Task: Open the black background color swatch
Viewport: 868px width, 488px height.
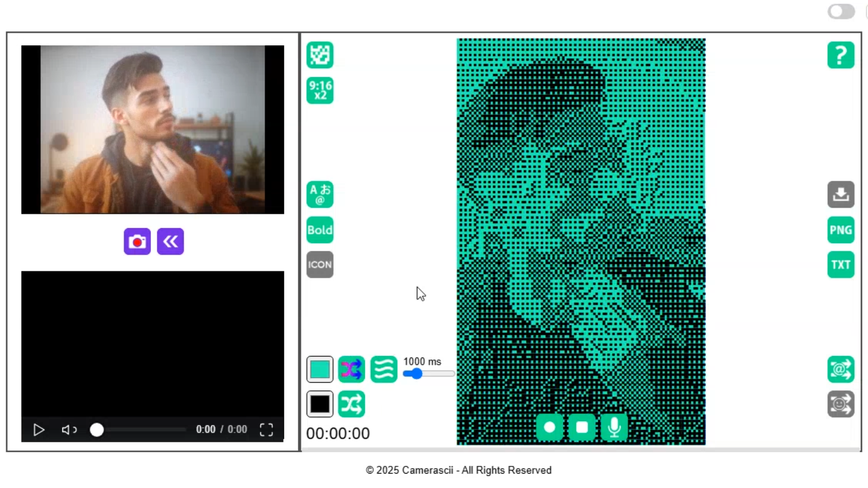Action: (320, 404)
